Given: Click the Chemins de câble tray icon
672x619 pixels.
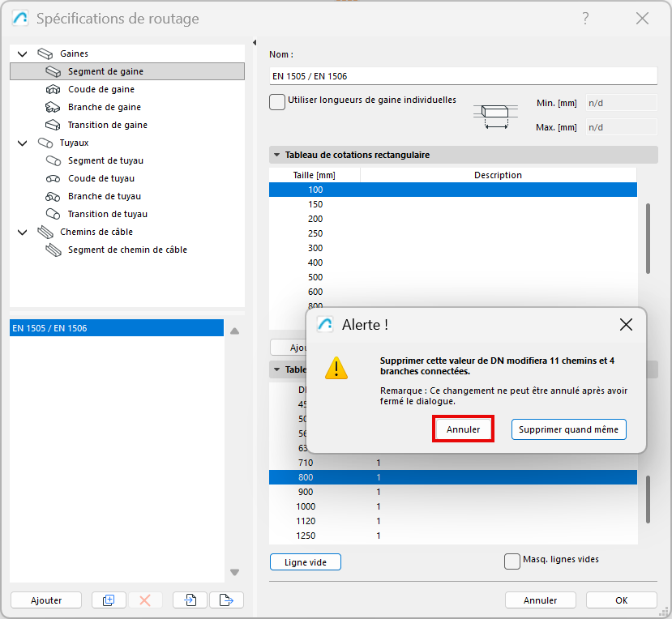Looking at the screenshot, I should [x=45, y=233].
